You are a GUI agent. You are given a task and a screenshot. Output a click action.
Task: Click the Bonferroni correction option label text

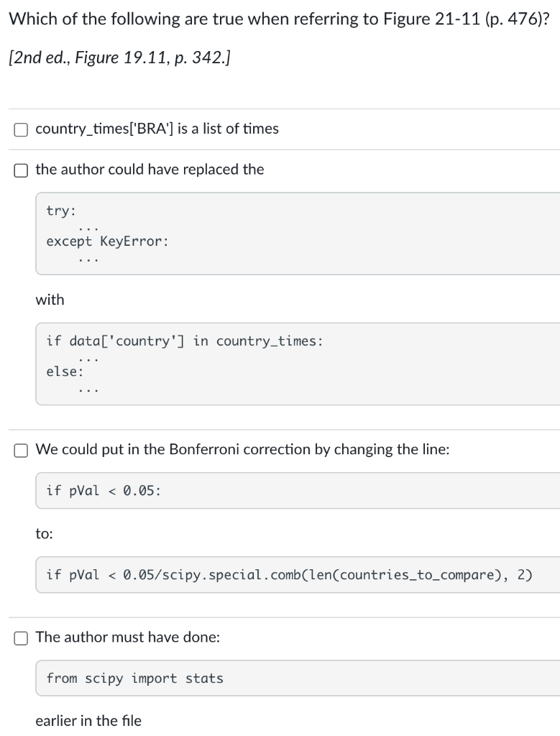pyautogui.click(x=243, y=449)
